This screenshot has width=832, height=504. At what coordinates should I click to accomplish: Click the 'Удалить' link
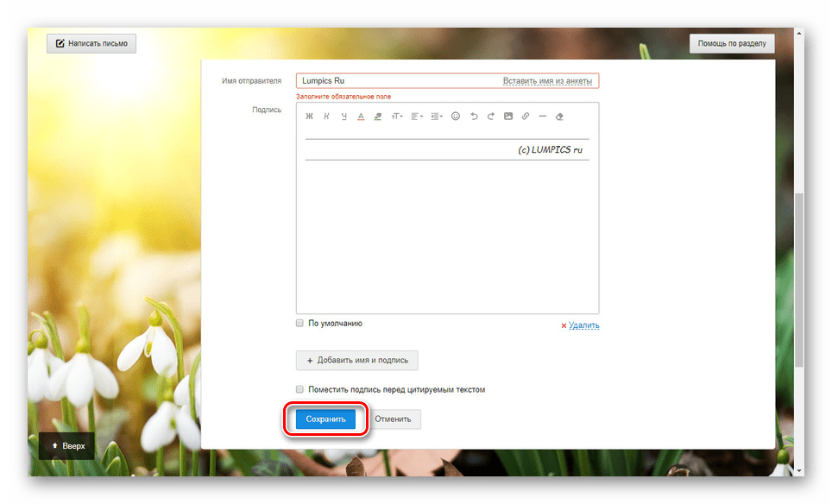click(x=583, y=325)
